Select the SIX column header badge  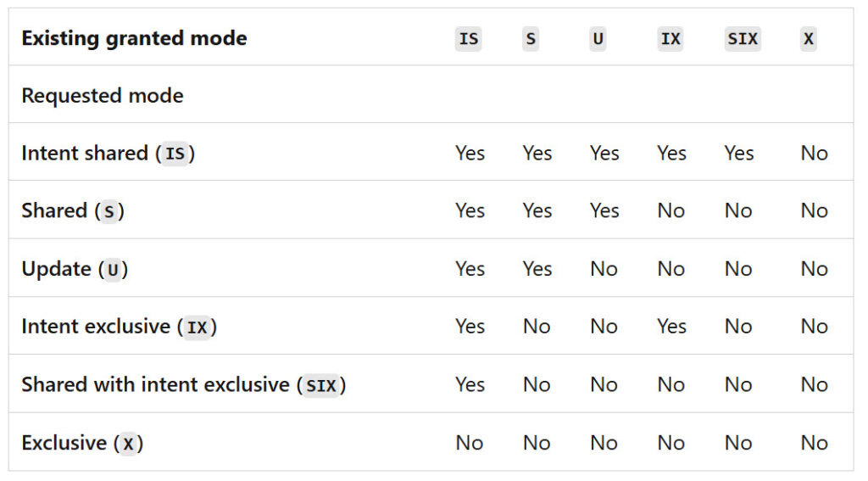click(x=743, y=39)
